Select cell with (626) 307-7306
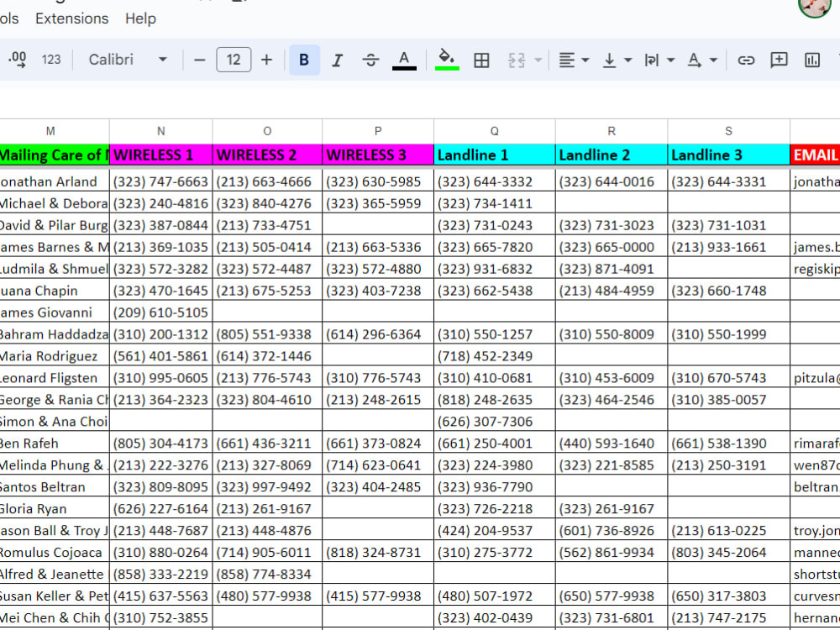 pyautogui.click(x=495, y=422)
